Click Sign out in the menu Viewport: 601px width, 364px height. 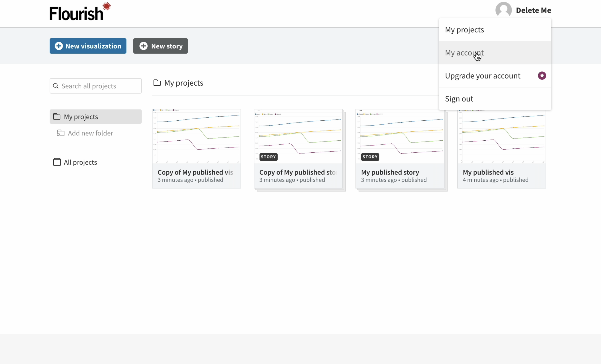pos(459,99)
